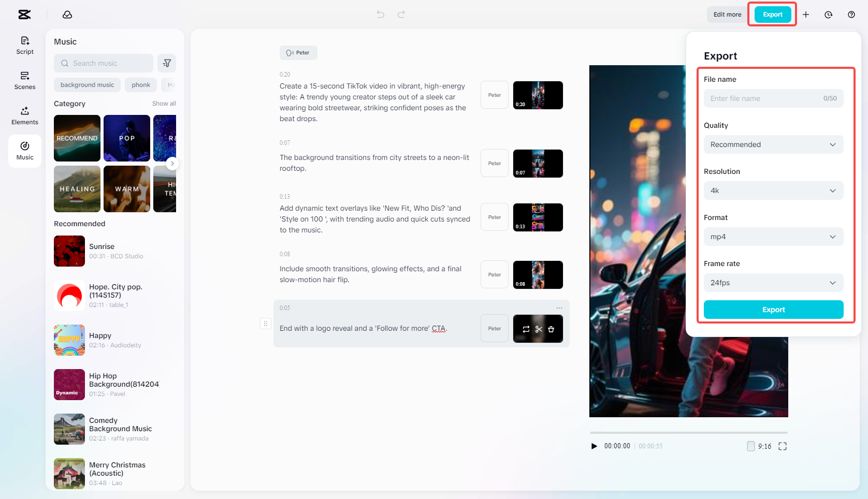Undo the last action
Image resolution: width=868 pixels, height=499 pixels.
pos(381,14)
